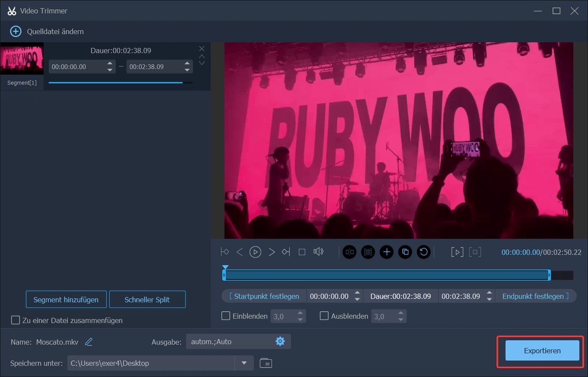Increase segment list start time

pyautogui.click(x=110, y=63)
